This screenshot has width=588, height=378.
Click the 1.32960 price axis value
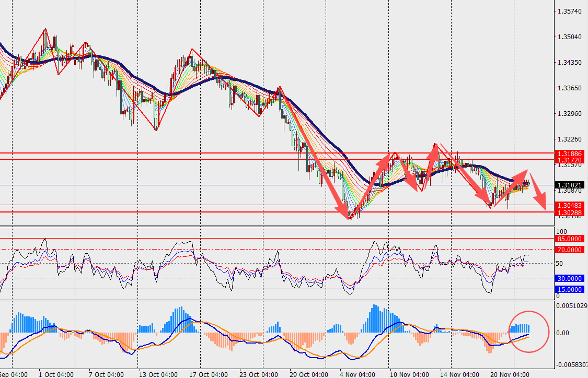570,113
